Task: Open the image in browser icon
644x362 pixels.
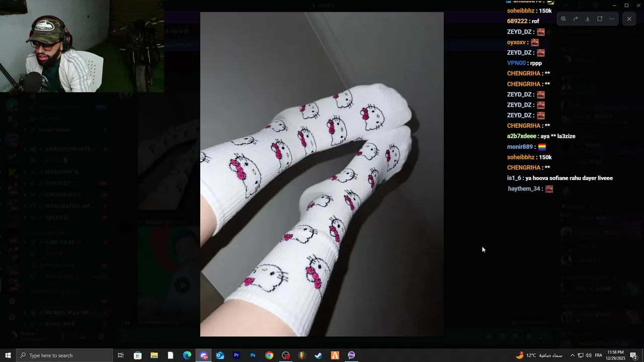Action: tap(600, 19)
